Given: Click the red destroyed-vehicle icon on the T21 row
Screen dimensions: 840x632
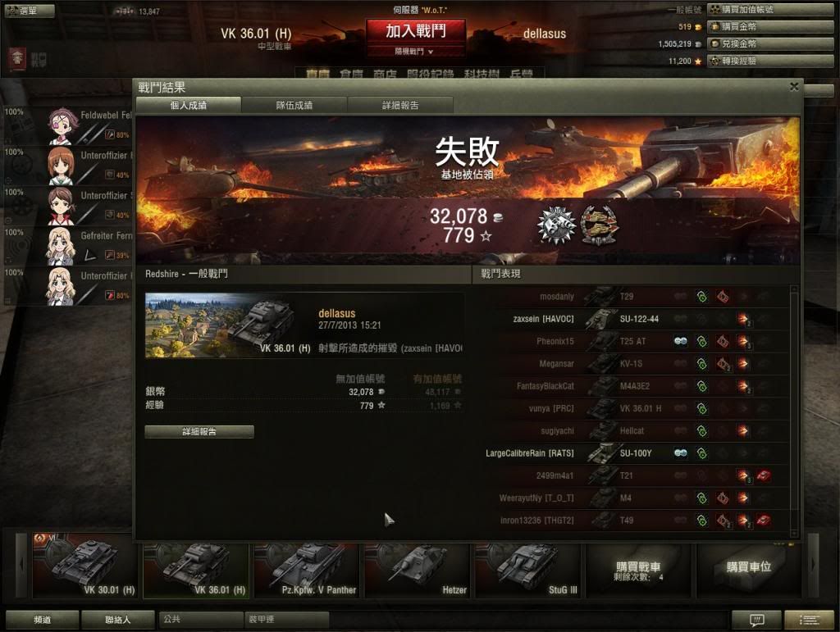Looking at the screenshot, I should click(x=764, y=475).
